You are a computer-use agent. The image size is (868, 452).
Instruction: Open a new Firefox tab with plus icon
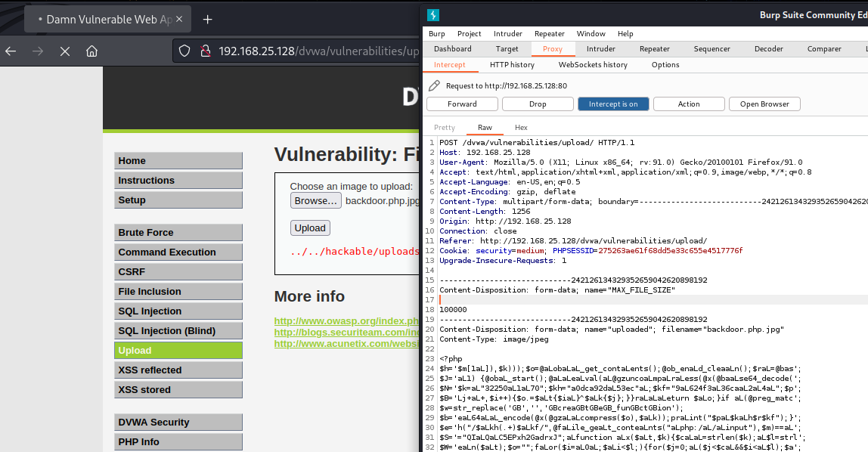coord(208,20)
